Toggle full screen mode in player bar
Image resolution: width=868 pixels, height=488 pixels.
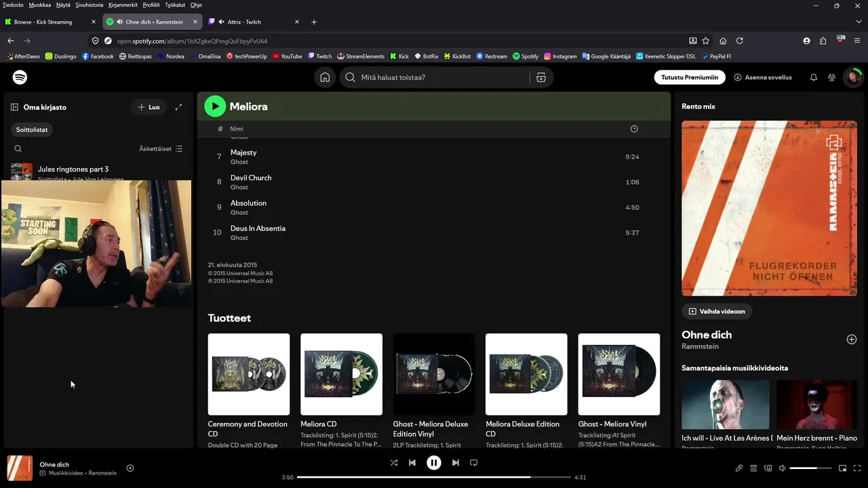(x=858, y=468)
